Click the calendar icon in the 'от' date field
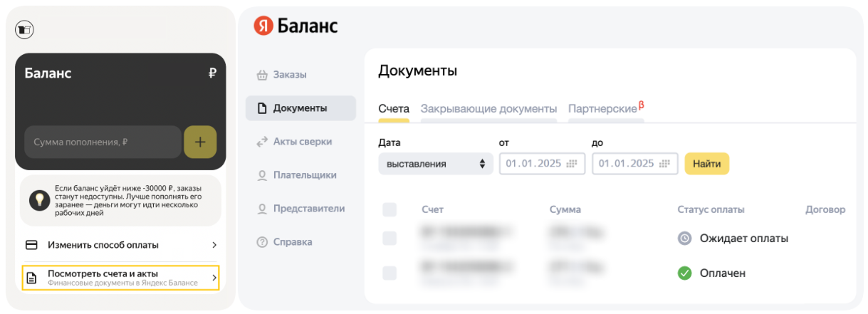 click(x=571, y=164)
